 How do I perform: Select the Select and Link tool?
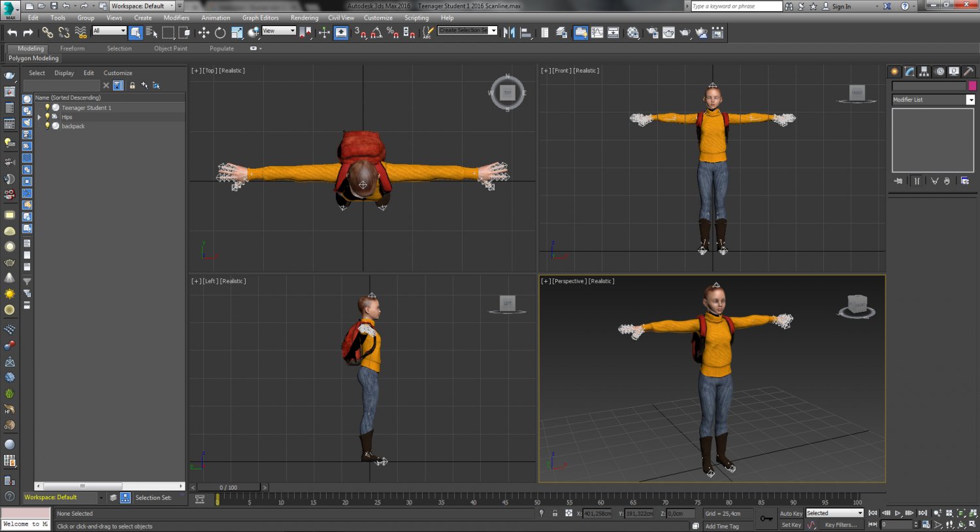48,32
